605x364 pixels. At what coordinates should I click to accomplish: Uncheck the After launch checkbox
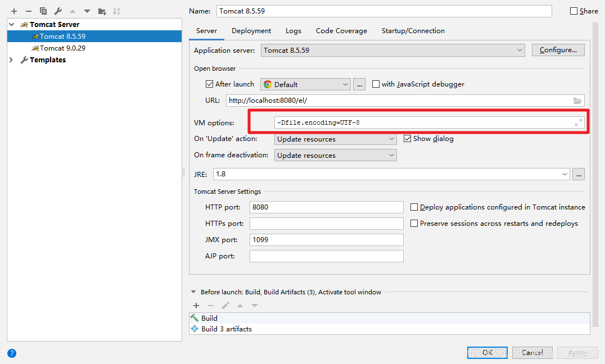[x=210, y=84]
